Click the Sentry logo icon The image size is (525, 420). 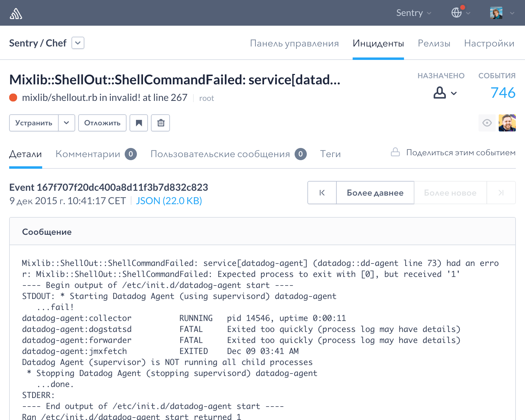click(x=16, y=13)
